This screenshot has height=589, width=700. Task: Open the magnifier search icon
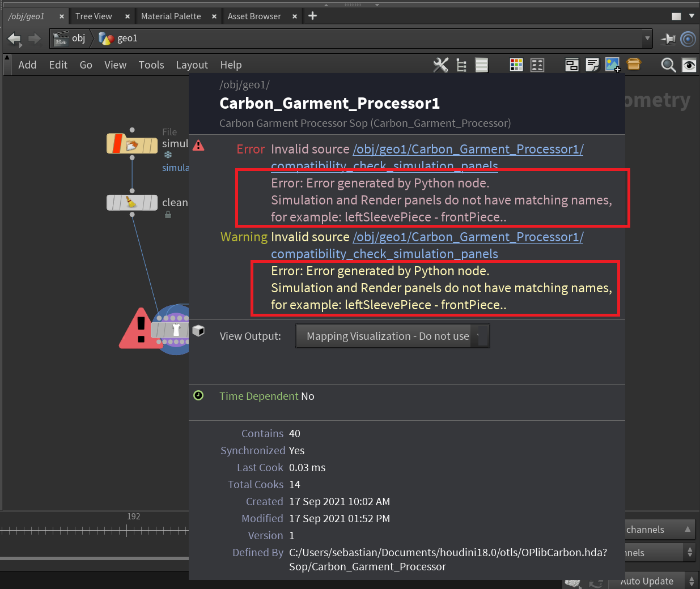(x=668, y=65)
